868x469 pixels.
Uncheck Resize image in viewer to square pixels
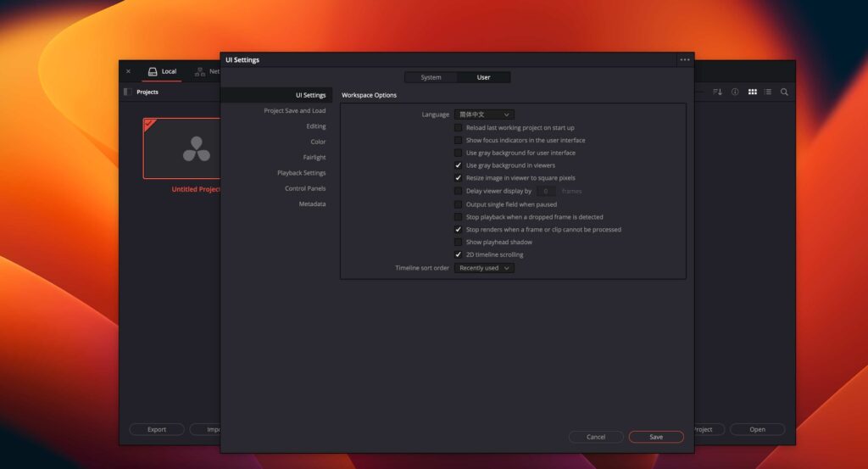pyautogui.click(x=458, y=178)
